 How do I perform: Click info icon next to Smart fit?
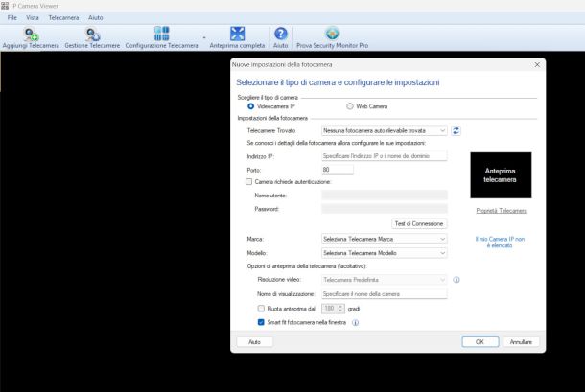click(356, 323)
